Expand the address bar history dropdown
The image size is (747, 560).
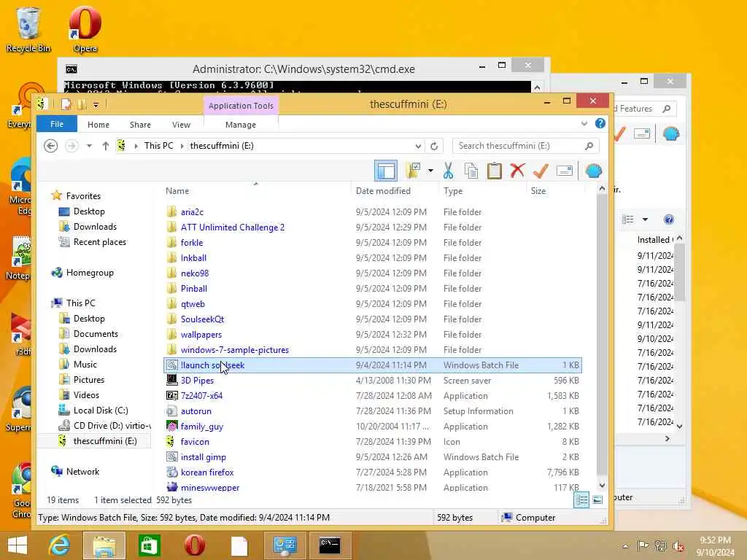click(418, 146)
